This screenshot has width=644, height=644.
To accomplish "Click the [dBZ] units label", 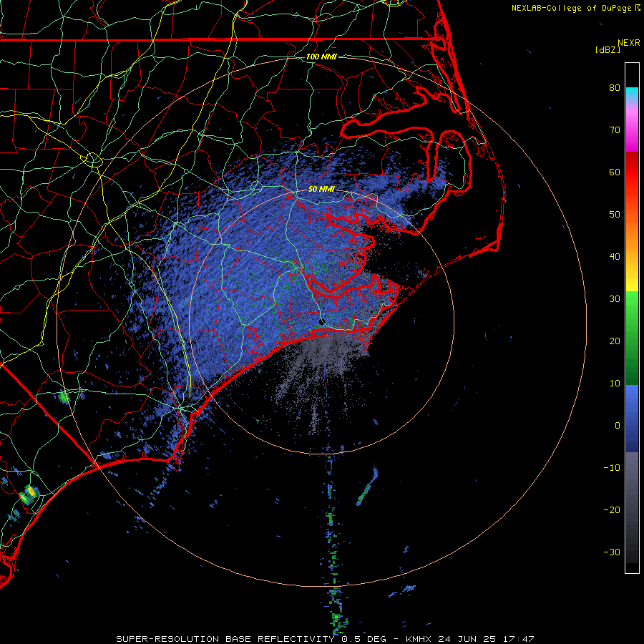I will [x=608, y=49].
